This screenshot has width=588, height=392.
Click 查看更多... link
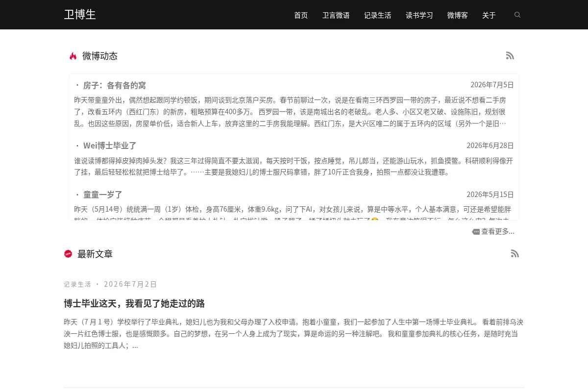pyautogui.click(x=498, y=232)
